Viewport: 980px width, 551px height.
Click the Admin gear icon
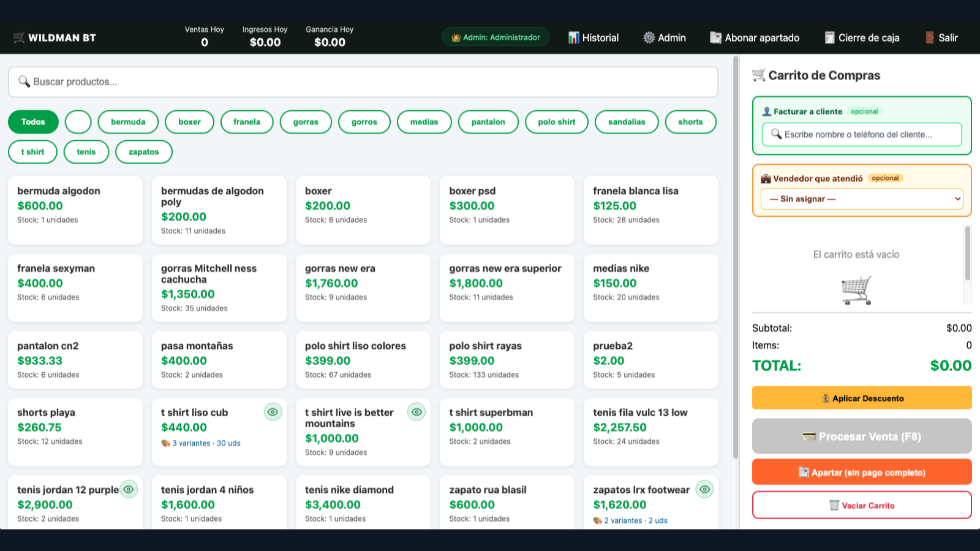coord(649,38)
